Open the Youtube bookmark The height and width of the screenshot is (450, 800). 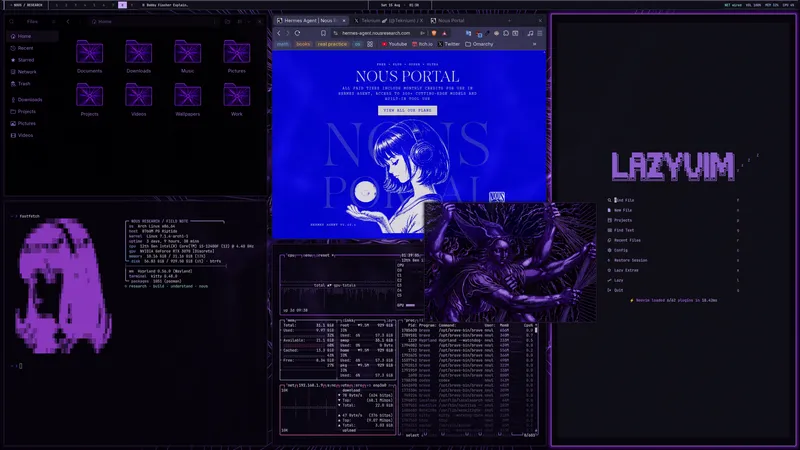tap(394, 44)
